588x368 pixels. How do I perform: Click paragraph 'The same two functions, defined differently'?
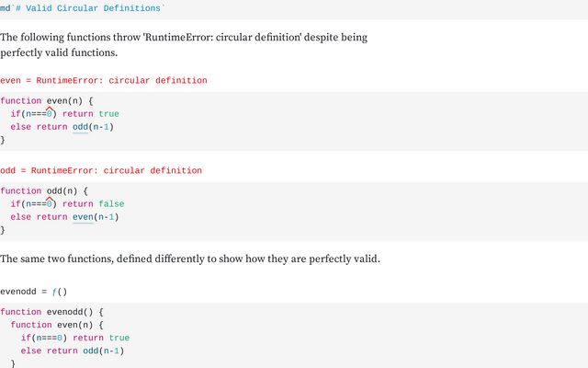[190, 259]
